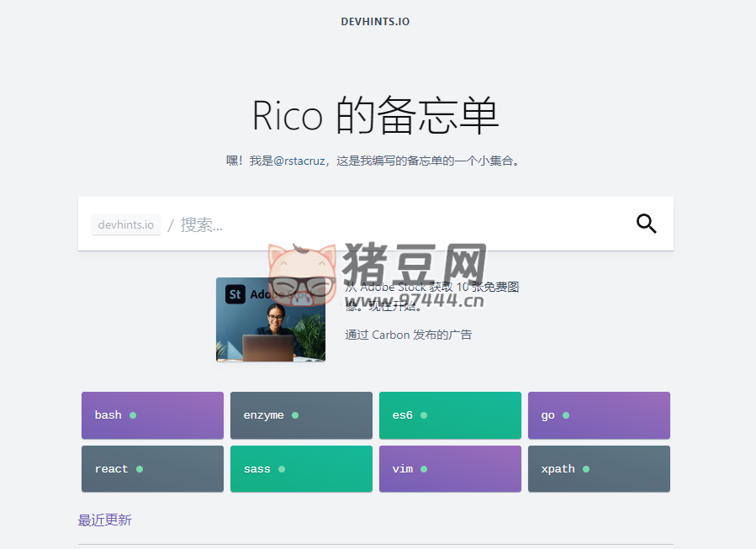
Task: Open the react cheatsheet tile
Action: [x=151, y=468]
